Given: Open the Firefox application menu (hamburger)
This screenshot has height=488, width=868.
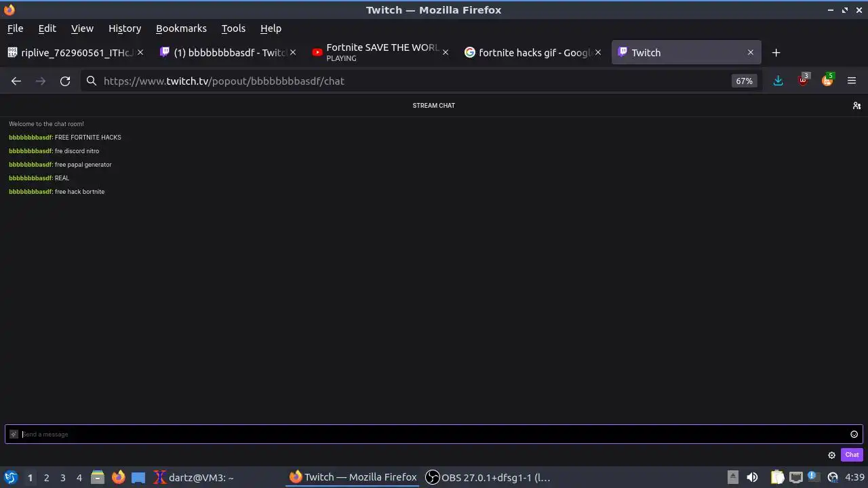Looking at the screenshot, I should (x=852, y=81).
